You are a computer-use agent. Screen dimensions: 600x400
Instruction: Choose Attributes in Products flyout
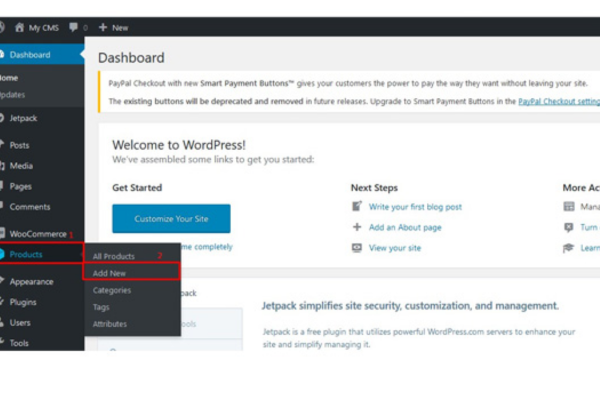tap(109, 324)
